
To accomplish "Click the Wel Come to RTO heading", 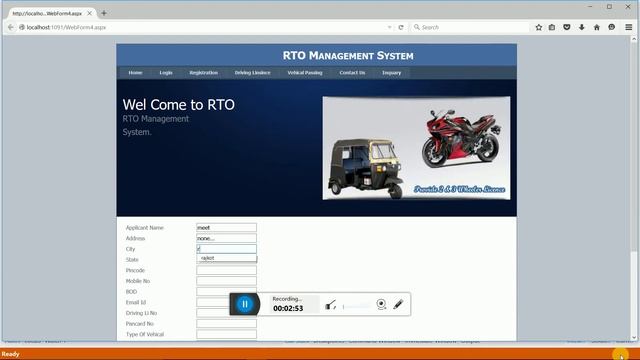I will point(178,104).
